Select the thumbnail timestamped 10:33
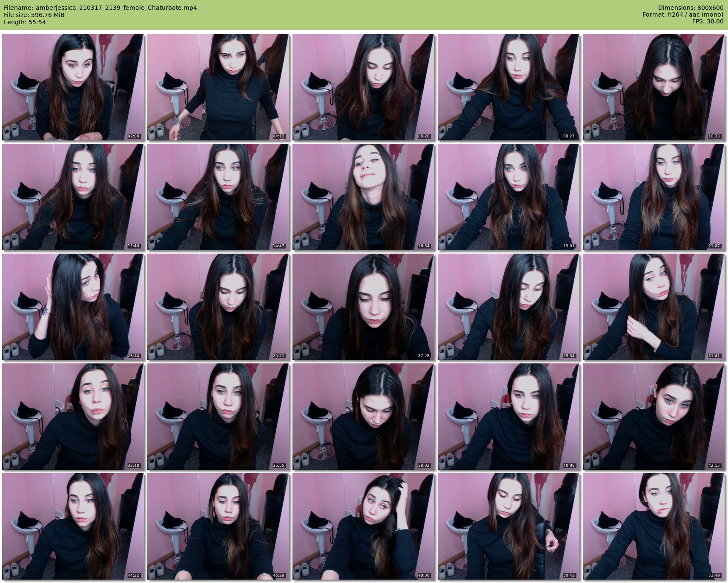Image resolution: width=728 pixels, height=583 pixels. point(654,87)
